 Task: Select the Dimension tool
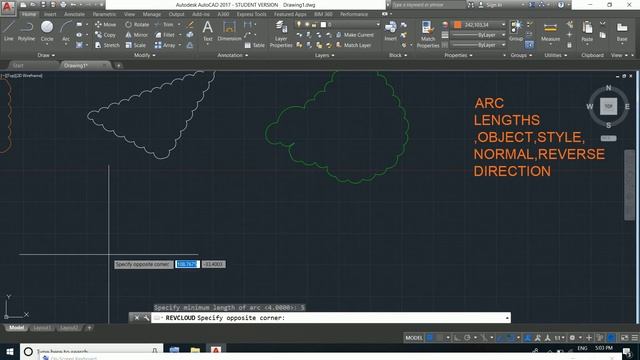point(229,31)
